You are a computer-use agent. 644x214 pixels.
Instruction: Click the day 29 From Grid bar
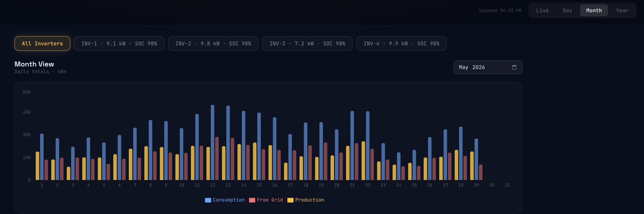pyautogui.click(x=481, y=172)
